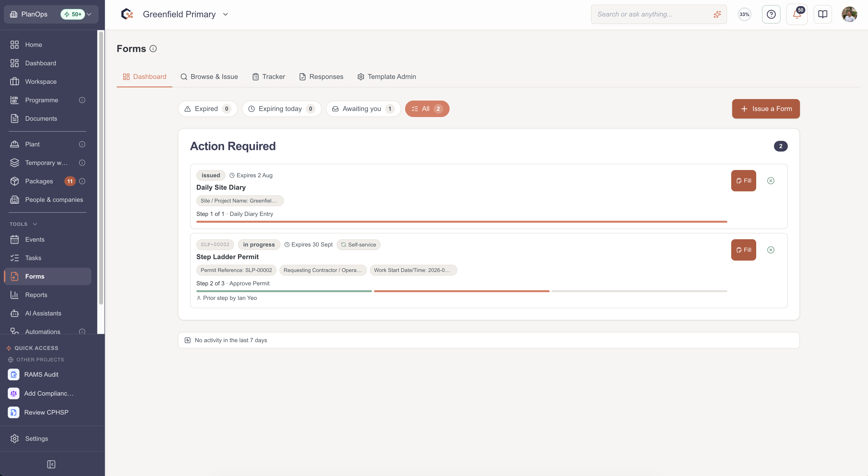Screen dimensions: 868x476
Task: Click the Packages info icon
Action: point(82,181)
